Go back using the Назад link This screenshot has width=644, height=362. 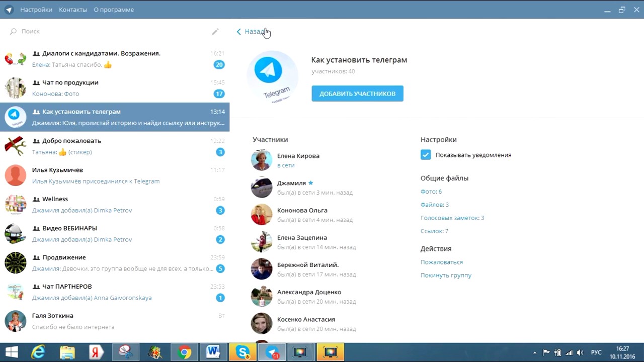[x=251, y=31]
